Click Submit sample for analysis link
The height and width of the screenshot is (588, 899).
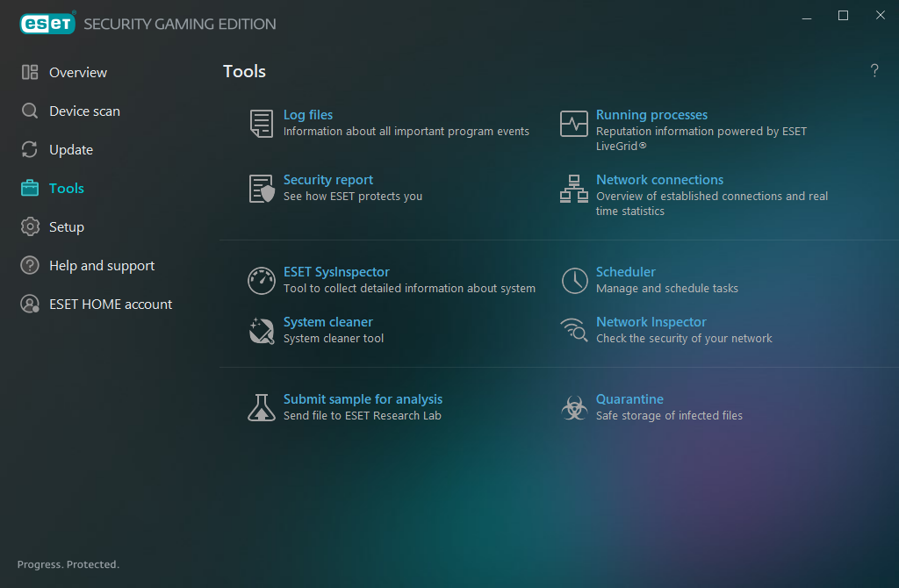[363, 399]
